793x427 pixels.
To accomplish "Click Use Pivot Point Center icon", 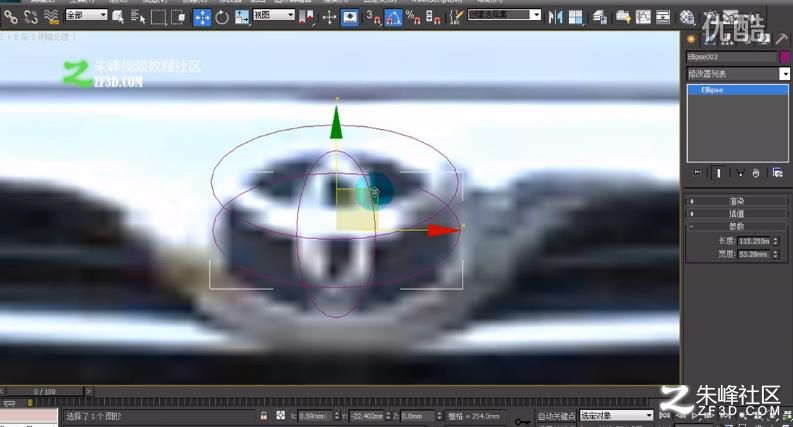I will point(306,17).
